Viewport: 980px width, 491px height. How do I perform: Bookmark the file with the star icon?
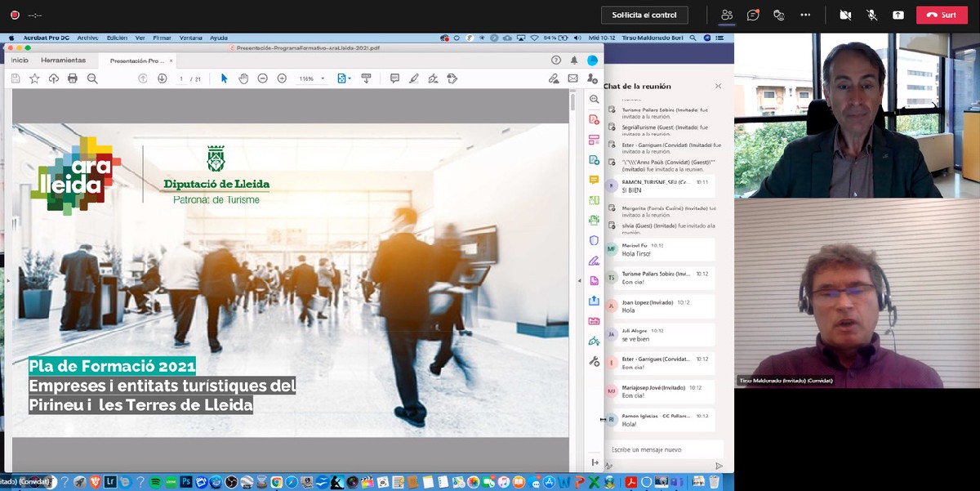(34, 78)
